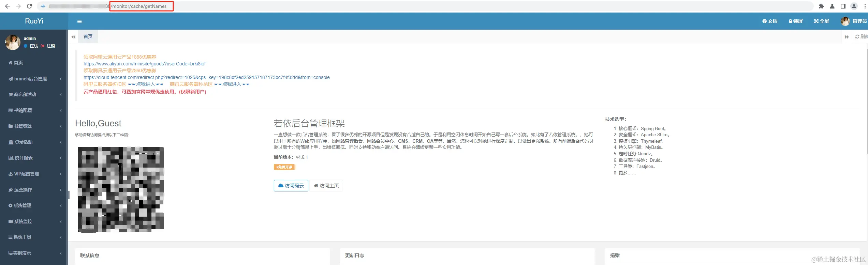Open the browser profile avatar icon
The width and height of the screenshot is (868, 265).
[x=854, y=6]
